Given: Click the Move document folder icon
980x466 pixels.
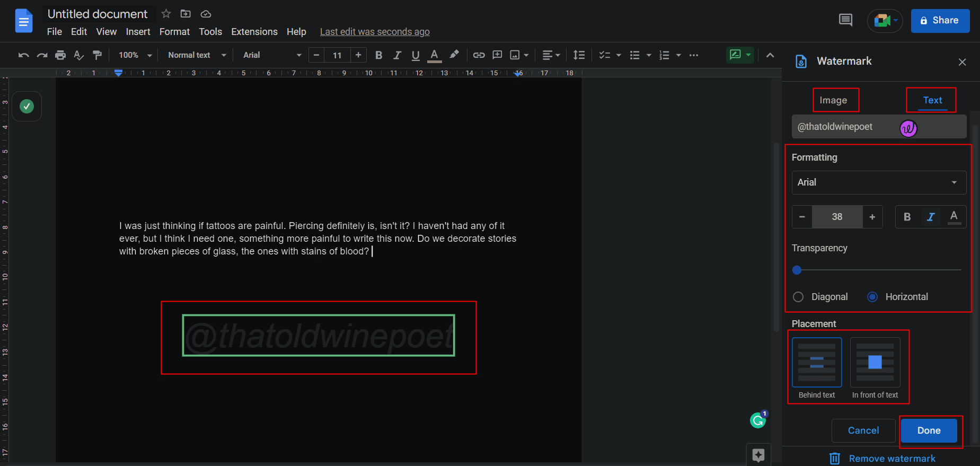Looking at the screenshot, I should point(186,14).
